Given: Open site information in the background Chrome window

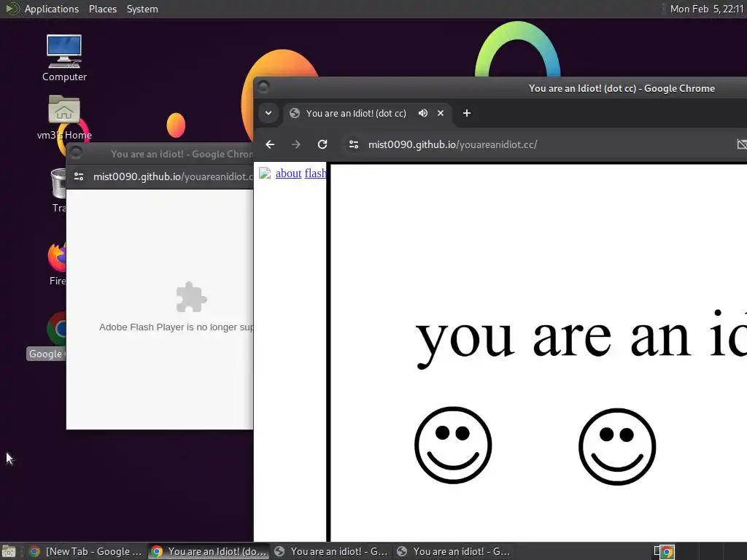Looking at the screenshot, I should pyautogui.click(x=79, y=176).
